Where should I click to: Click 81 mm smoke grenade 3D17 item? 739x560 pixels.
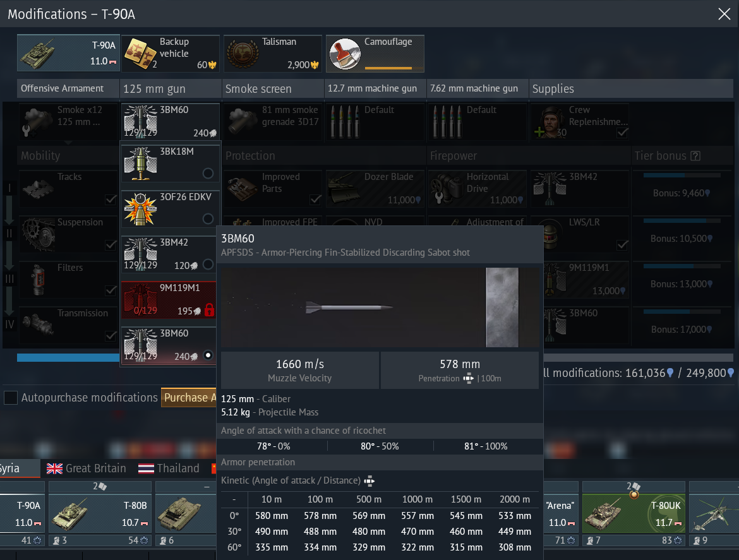pos(272,121)
